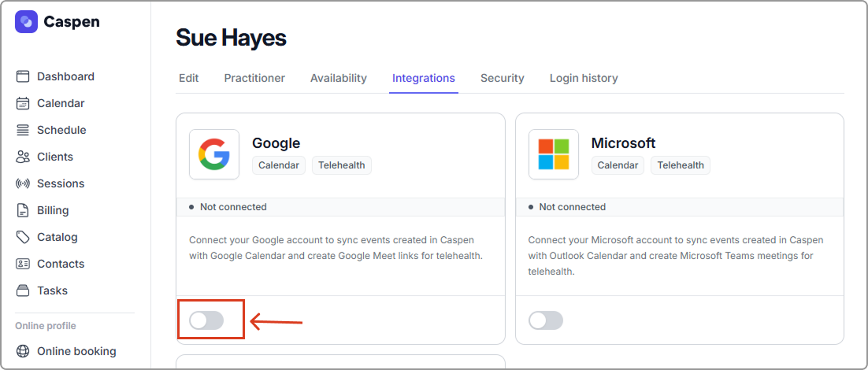The height and width of the screenshot is (370, 868).
Task: Click the Sessions broadcast icon
Action: click(23, 183)
